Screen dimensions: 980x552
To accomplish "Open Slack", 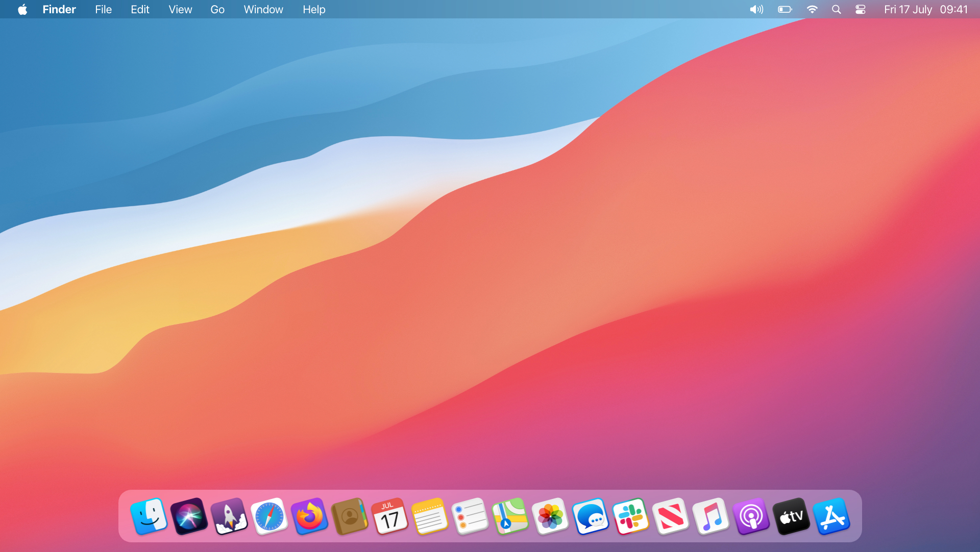I will click(x=631, y=516).
